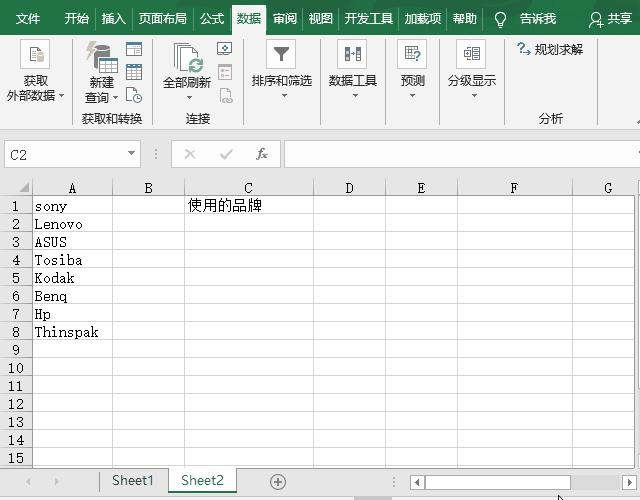Click the Forecast icon
Screen dimensions: 640x500
click(x=412, y=54)
